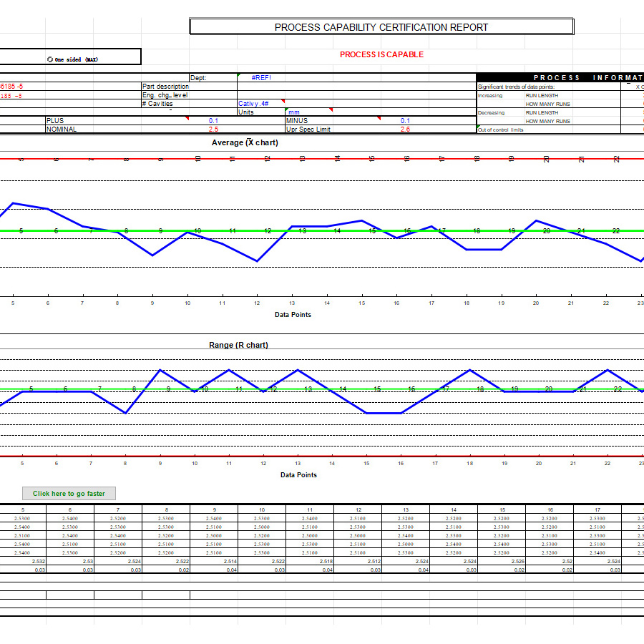Click the PLUS tolerance value cell

coord(213,121)
